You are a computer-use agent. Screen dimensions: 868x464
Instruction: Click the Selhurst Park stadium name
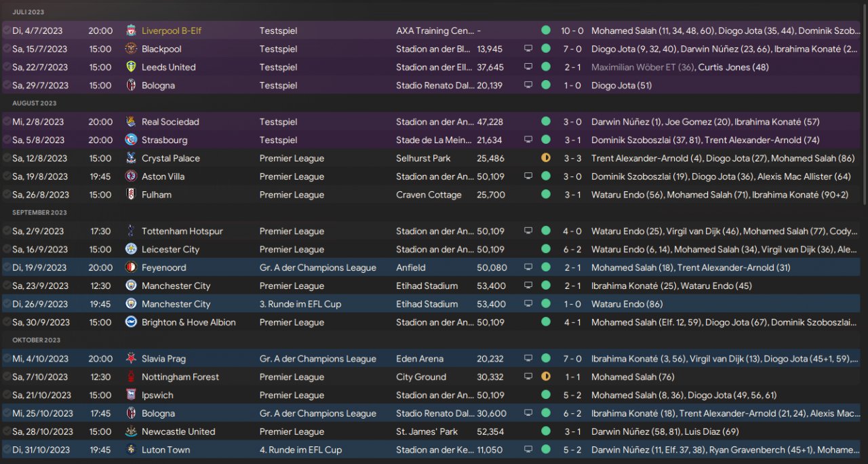point(425,158)
